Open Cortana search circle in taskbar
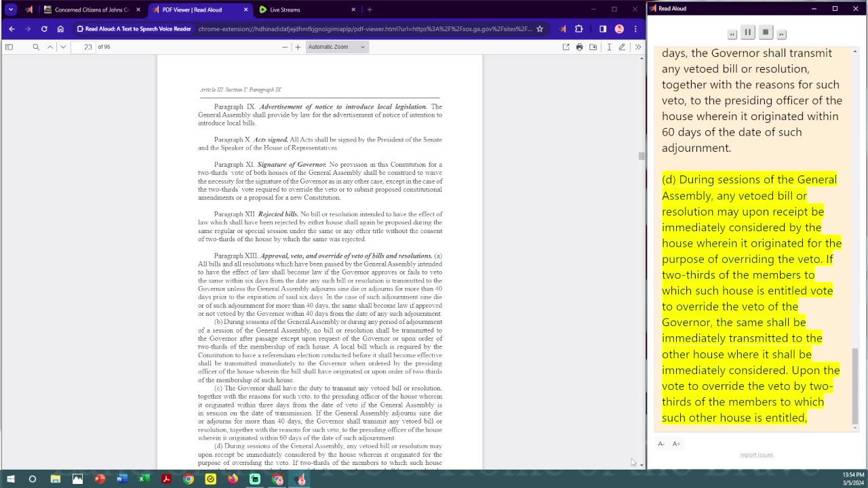Viewport: 868px width, 488px height. click(x=32, y=479)
